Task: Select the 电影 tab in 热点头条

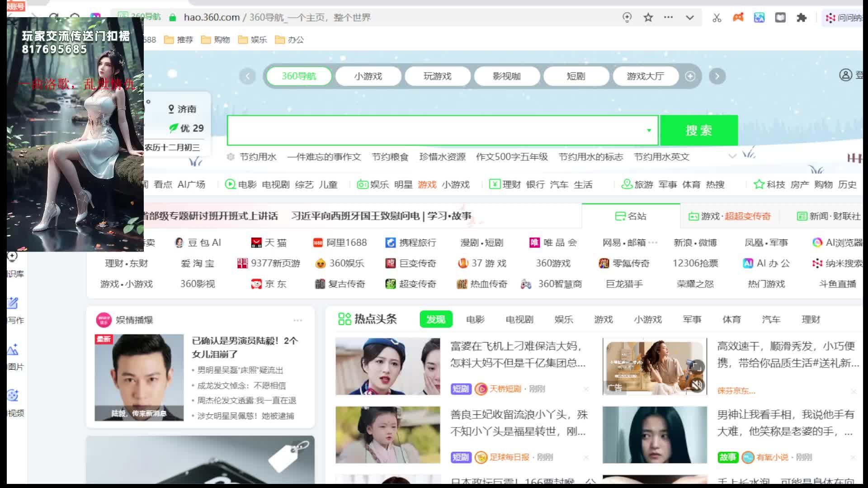Action: point(475,319)
